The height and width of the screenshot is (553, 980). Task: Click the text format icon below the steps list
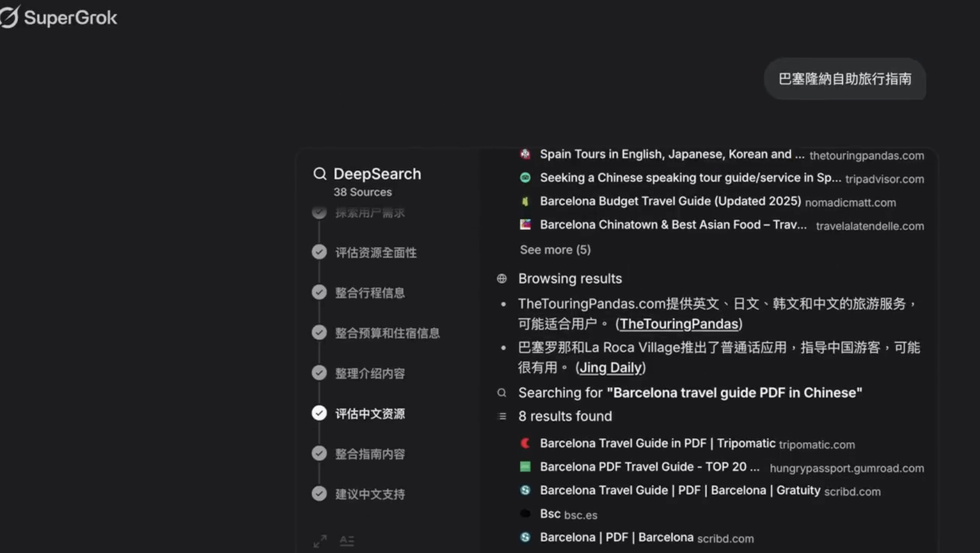point(347,541)
